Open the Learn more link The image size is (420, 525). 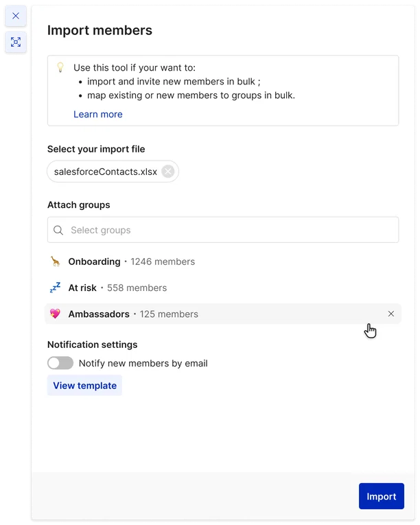(98, 114)
